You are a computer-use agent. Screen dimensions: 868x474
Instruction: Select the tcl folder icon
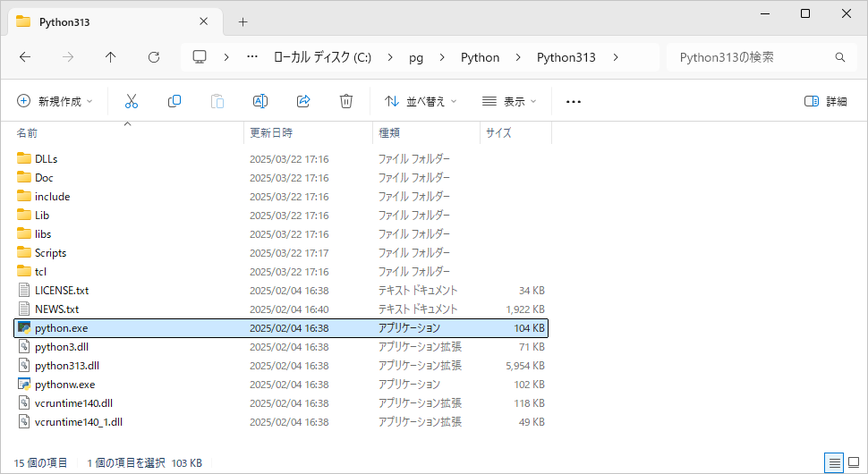(x=24, y=272)
